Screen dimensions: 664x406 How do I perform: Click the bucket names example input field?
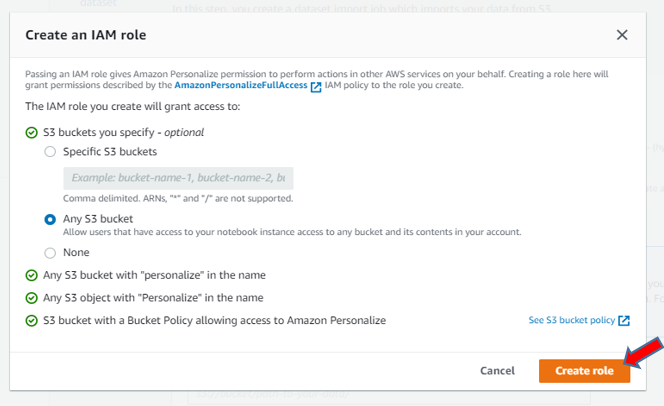(178, 178)
